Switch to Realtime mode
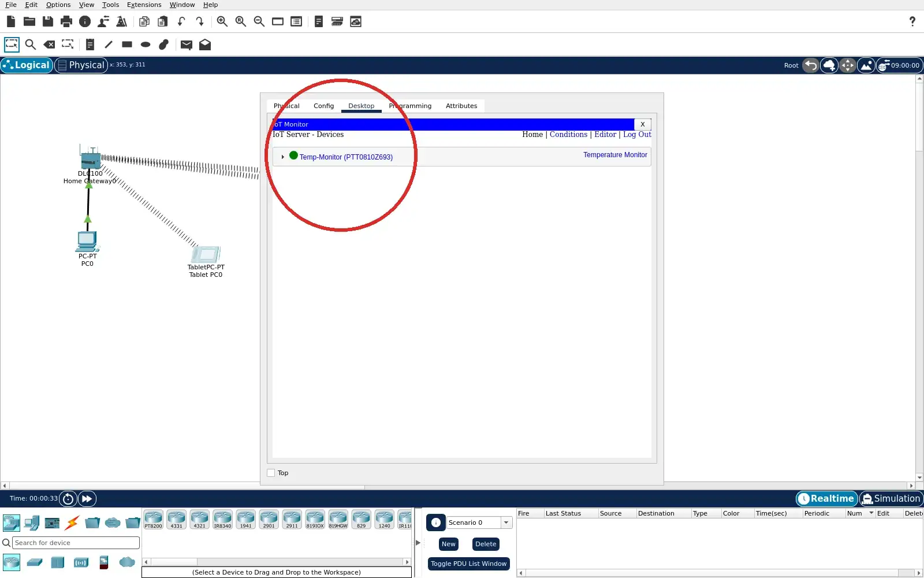The image size is (924, 578). click(826, 499)
